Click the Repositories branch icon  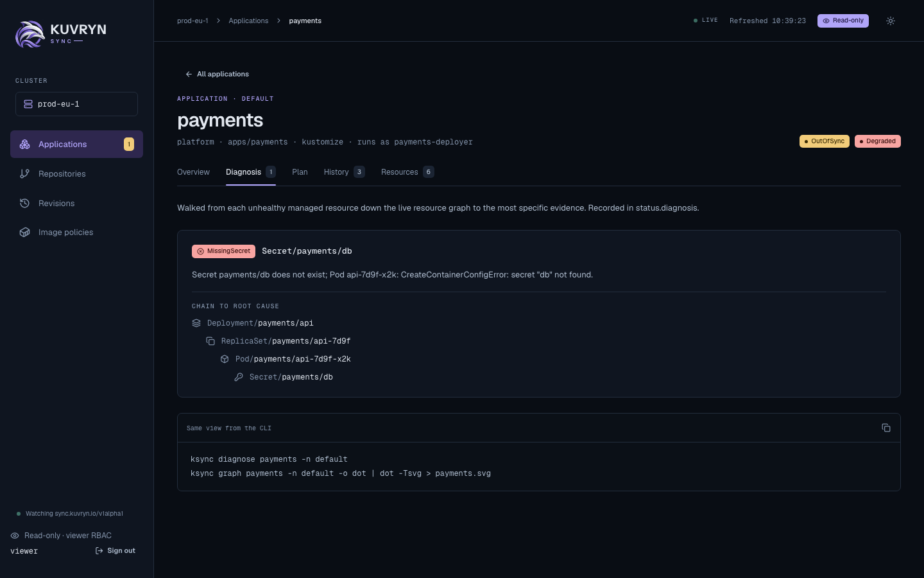pyautogui.click(x=25, y=174)
